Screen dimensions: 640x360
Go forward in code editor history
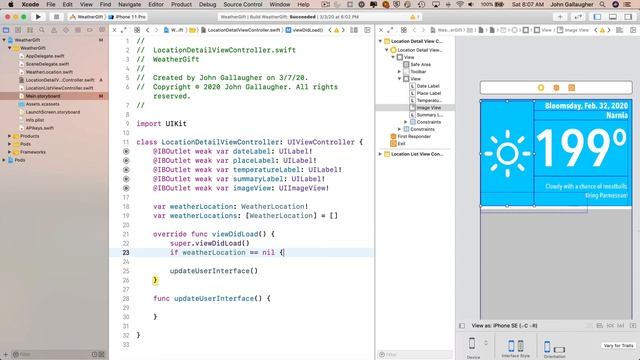156,30
